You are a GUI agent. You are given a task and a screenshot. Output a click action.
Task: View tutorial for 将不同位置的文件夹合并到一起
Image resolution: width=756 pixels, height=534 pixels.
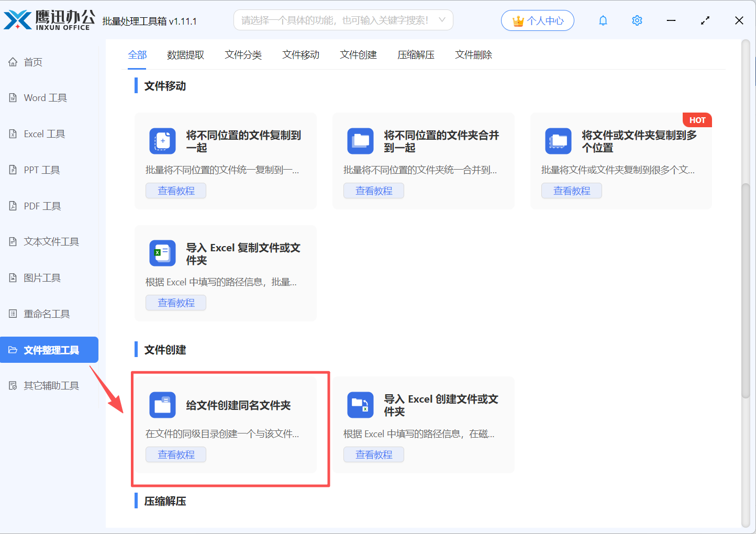[374, 191]
